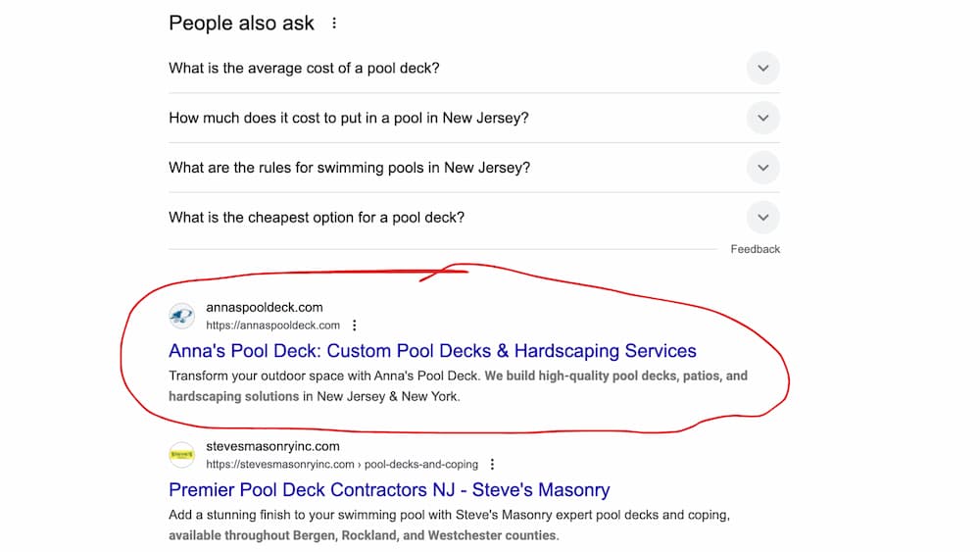980x552 pixels.
Task: Click the Anna's Pool Deck snippet description
Action: (x=458, y=385)
